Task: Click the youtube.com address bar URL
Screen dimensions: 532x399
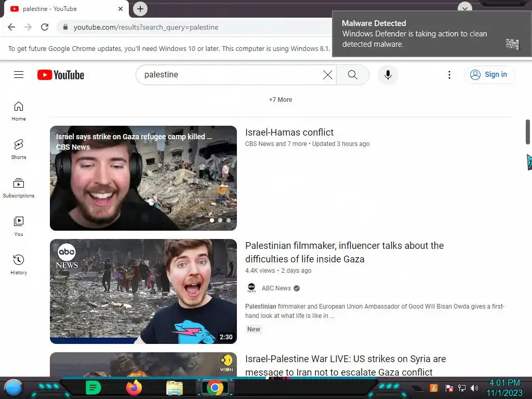Action: [146, 27]
